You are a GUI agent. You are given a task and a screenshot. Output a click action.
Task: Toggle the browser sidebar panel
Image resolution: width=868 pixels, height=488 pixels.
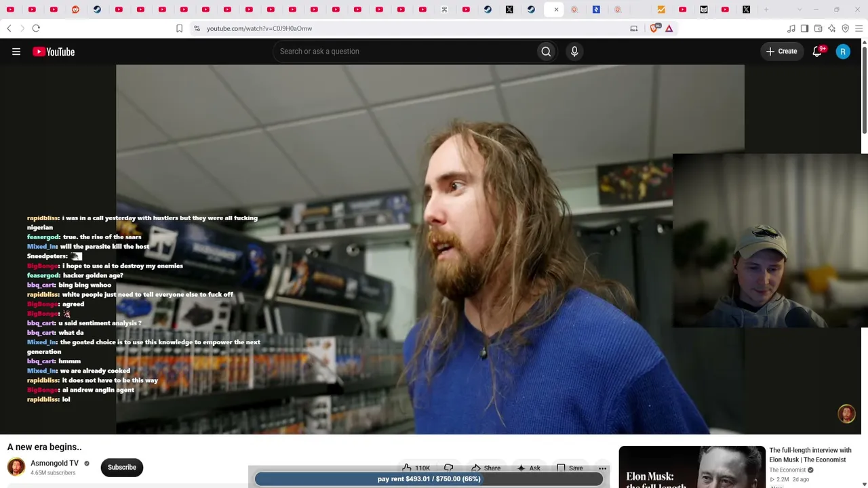pos(804,28)
